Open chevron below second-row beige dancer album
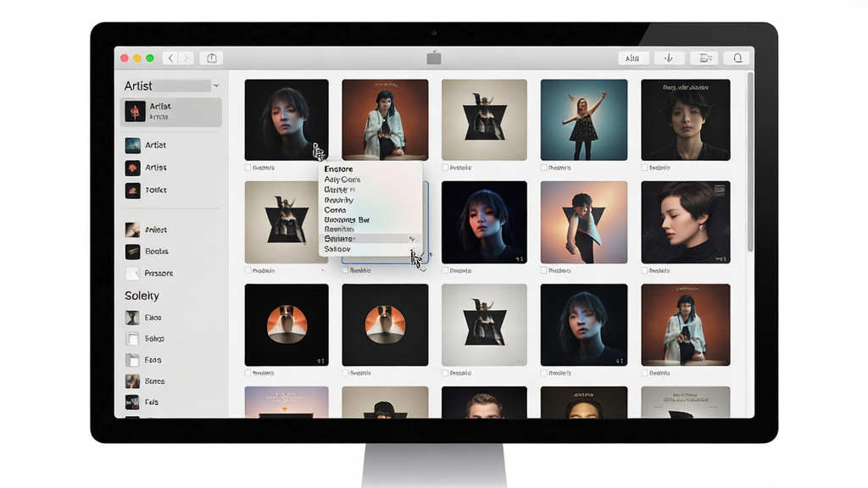This screenshot has width=868, height=488. tap(323, 270)
